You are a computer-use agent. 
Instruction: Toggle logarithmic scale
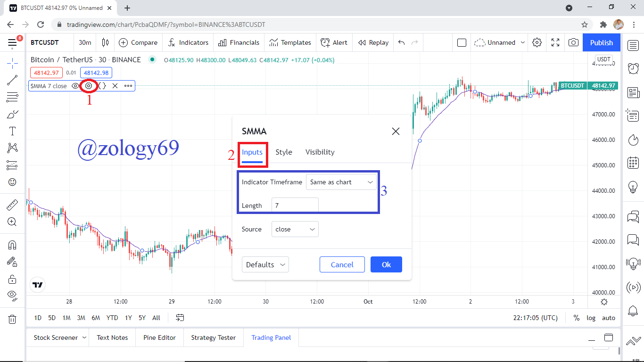point(591,318)
